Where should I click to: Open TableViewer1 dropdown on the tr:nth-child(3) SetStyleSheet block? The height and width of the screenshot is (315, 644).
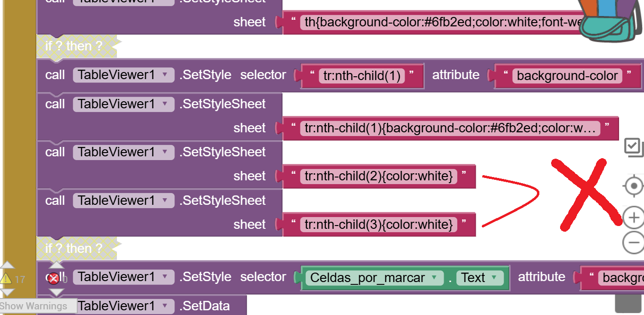(x=123, y=201)
